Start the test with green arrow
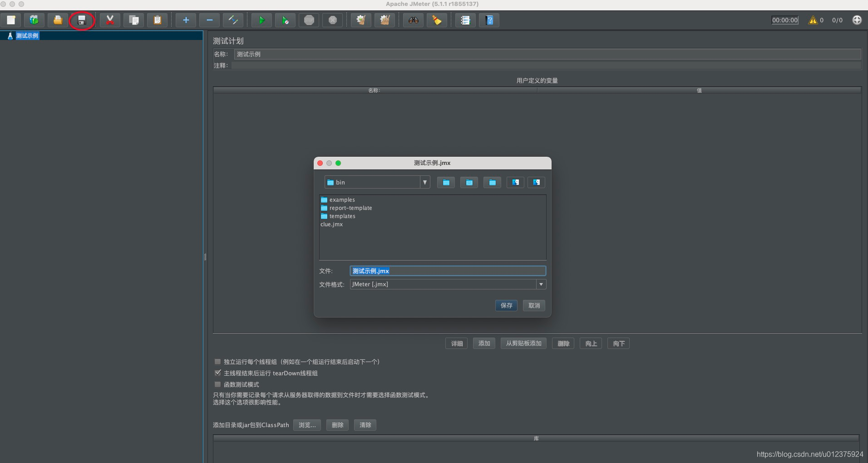 coord(261,20)
